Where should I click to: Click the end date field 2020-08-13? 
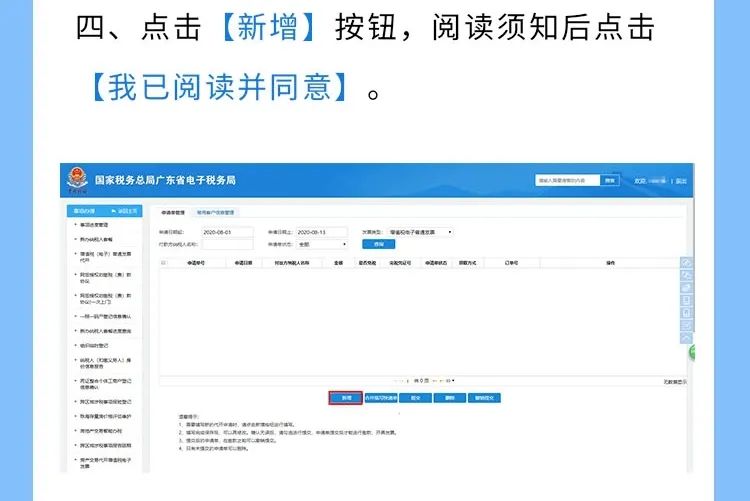(321, 232)
